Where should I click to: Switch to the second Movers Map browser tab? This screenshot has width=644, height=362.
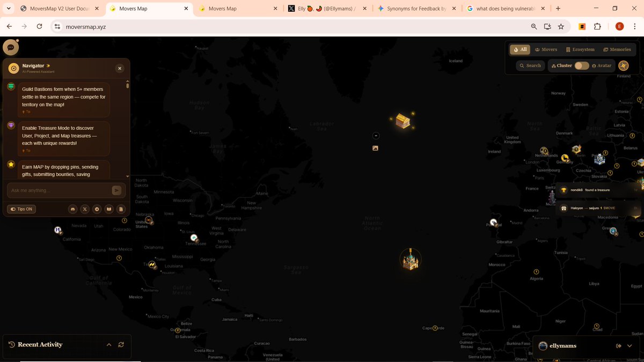tap(238, 9)
